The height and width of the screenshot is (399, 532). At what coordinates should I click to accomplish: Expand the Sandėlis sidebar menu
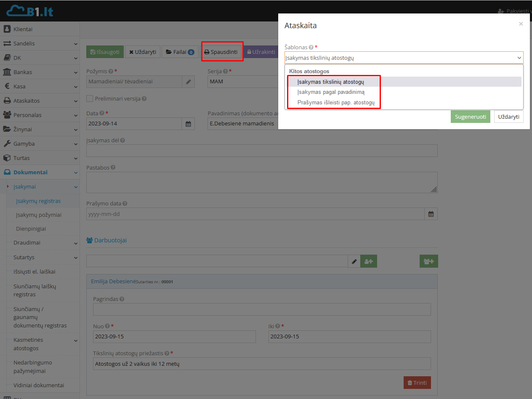[x=40, y=43]
